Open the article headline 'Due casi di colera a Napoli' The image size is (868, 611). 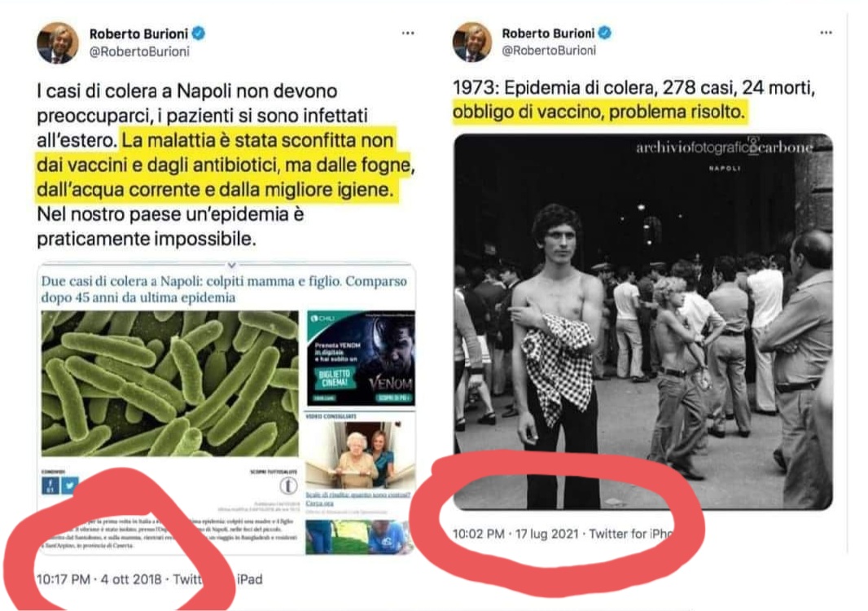[x=224, y=289]
